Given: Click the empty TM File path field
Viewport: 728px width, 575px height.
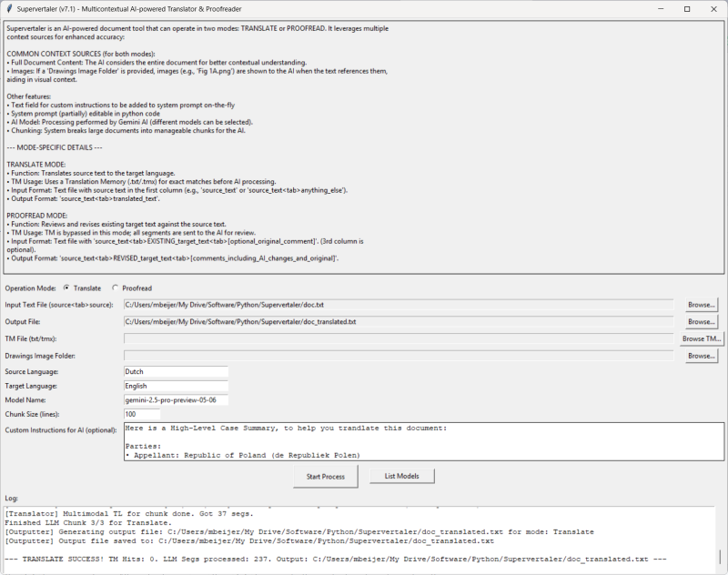Looking at the screenshot, I should coord(399,338).
